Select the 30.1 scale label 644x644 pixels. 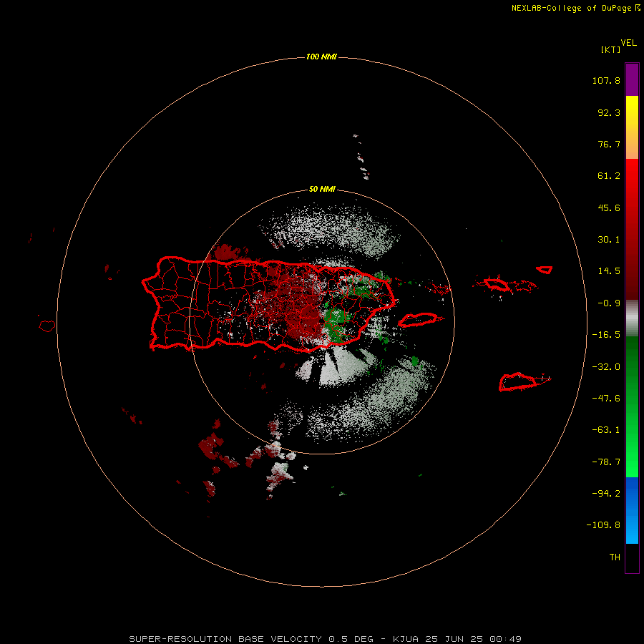click(609, 240)
